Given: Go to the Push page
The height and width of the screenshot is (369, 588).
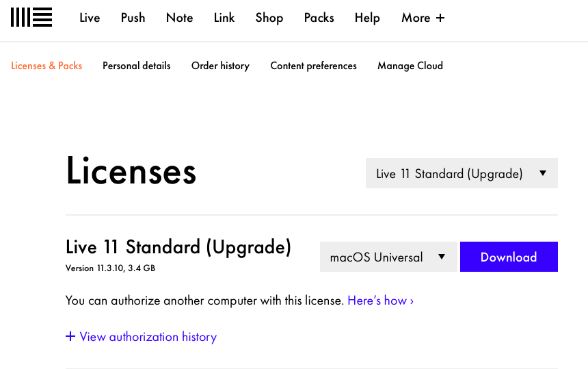Looking at the screenshot, I should tap(133, 18).
